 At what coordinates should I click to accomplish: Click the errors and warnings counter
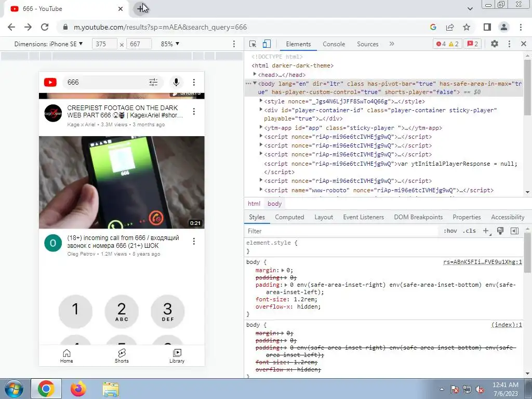(x=447, y=44)
